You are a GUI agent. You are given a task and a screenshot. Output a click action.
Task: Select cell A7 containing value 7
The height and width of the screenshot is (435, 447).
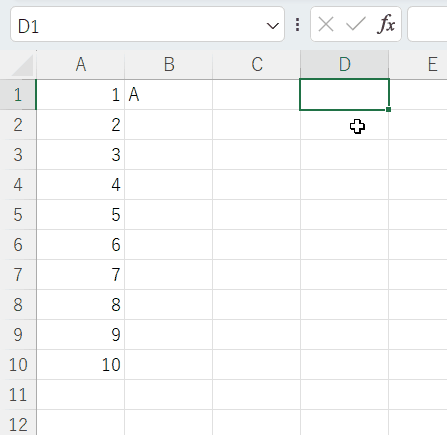coord(81,275)
